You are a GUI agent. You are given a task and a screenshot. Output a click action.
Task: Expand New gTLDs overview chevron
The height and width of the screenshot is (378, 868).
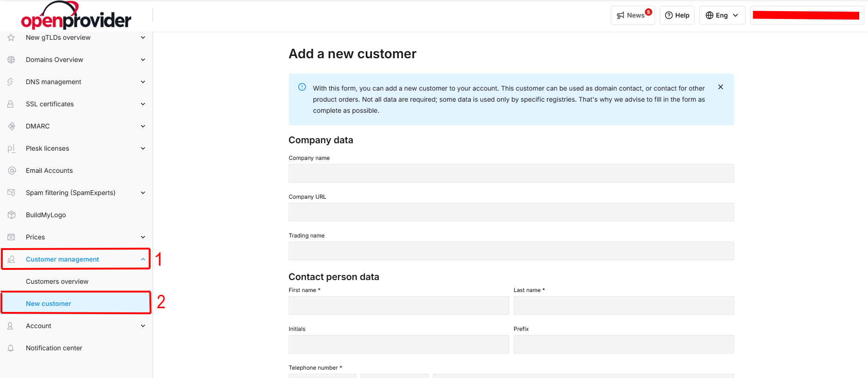point(143,37)
